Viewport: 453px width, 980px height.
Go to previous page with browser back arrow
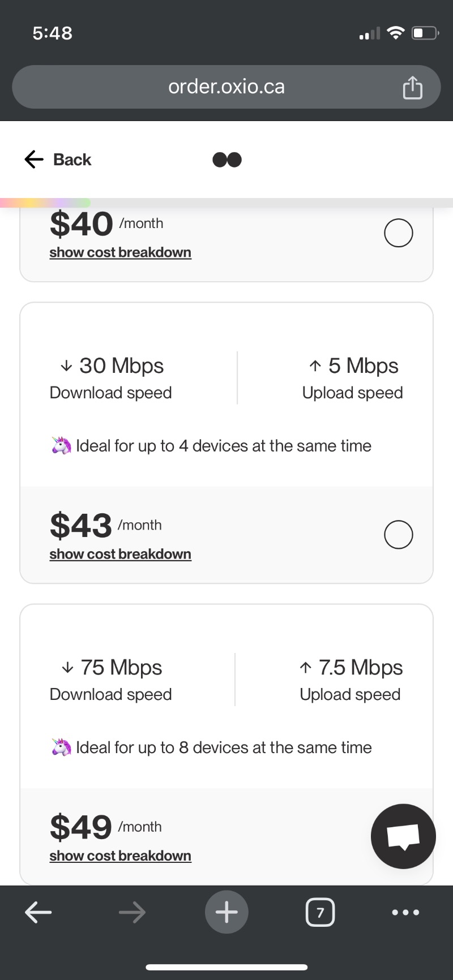click(x=39, y=912)
